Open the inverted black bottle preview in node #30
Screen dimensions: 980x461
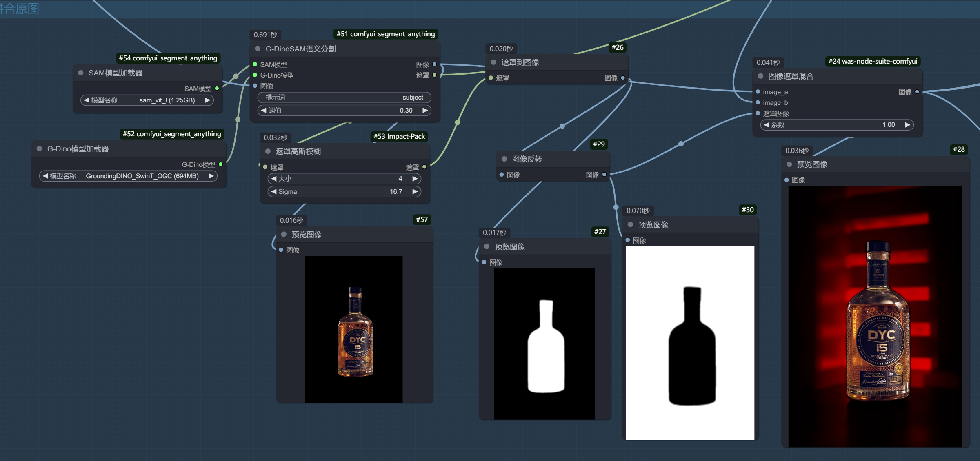click(690, 343)
